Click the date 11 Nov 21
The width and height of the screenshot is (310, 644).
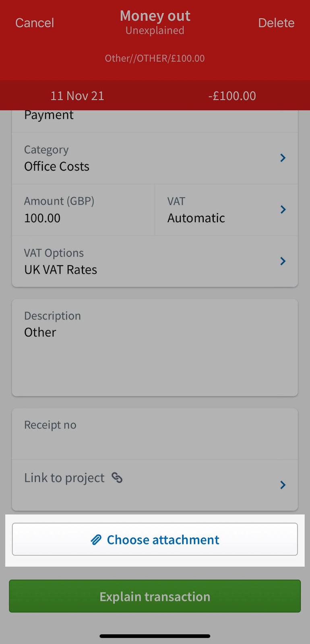tap(77, 95)
